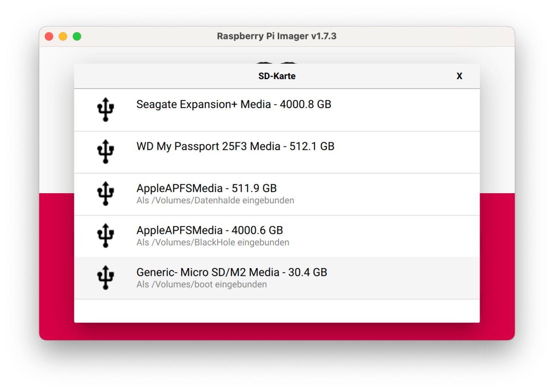The width and height of the screenshot is (554, 392).
Task: Click USB icon beside Seagate Expansion+ Media
Action: 105,110
